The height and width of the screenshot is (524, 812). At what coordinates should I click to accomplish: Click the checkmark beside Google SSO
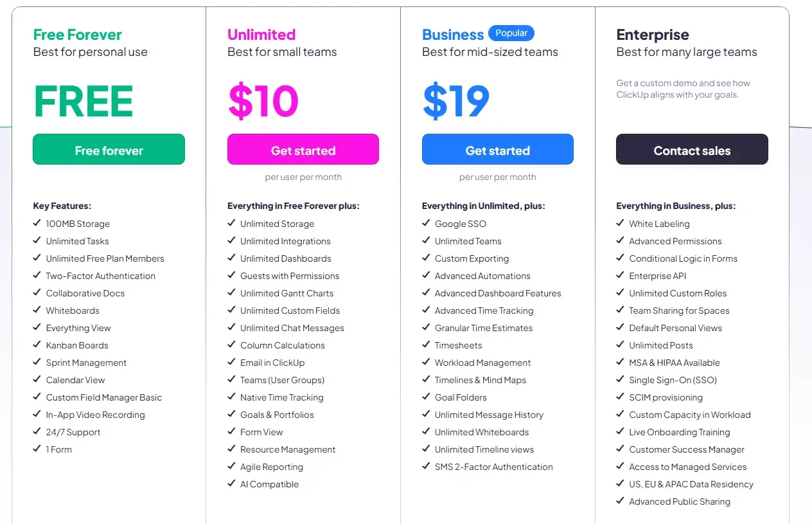426,224
